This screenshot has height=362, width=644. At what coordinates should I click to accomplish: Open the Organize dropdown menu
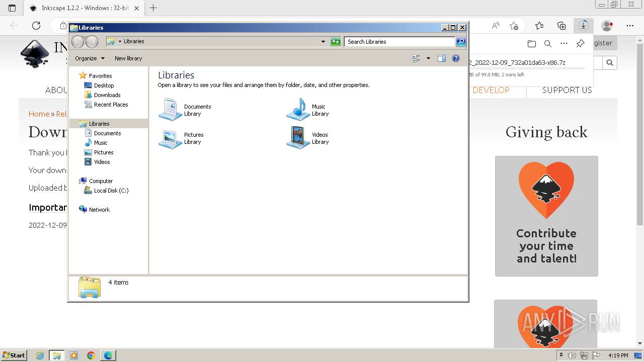coord(90,58)
